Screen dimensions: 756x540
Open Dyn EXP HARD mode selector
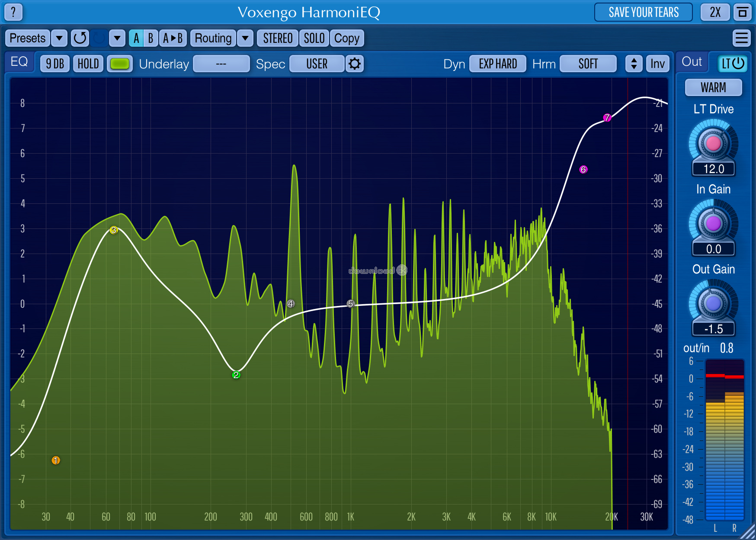(x=498, y=64)
